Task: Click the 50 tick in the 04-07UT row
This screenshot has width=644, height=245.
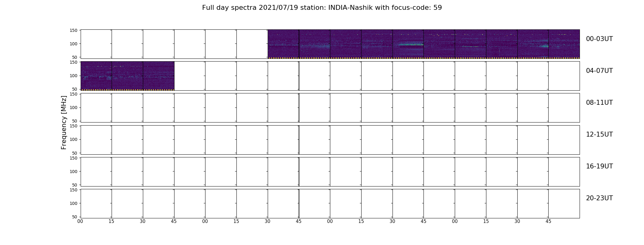Action: pyautogui.click(x=75, y=89)
